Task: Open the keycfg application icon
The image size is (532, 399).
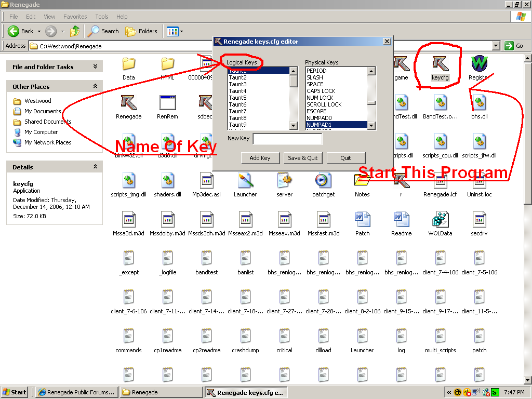Action: [440, 64]
